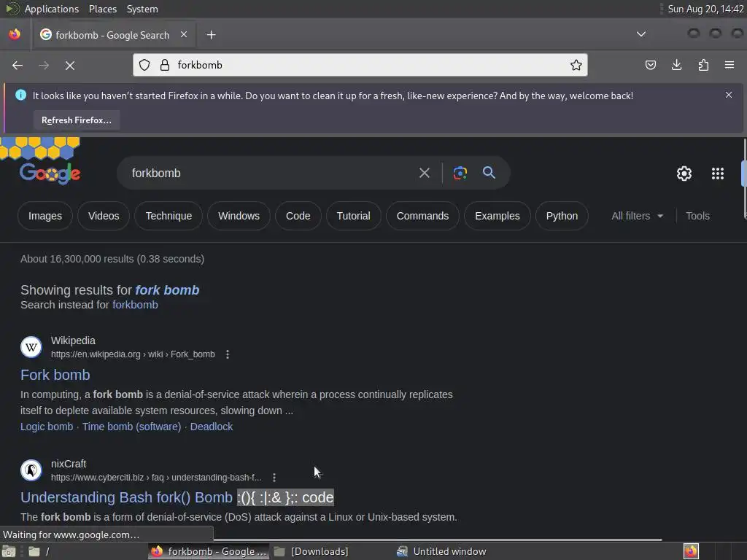Screen dimensions: 747x560
Task: Expand All filters dropdown
Action: tap(638, 216)
